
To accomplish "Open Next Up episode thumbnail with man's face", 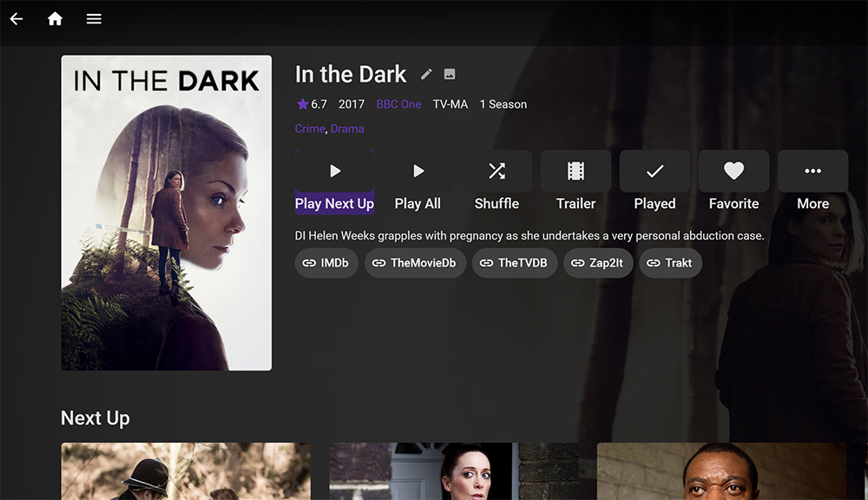I will (721, 471).
